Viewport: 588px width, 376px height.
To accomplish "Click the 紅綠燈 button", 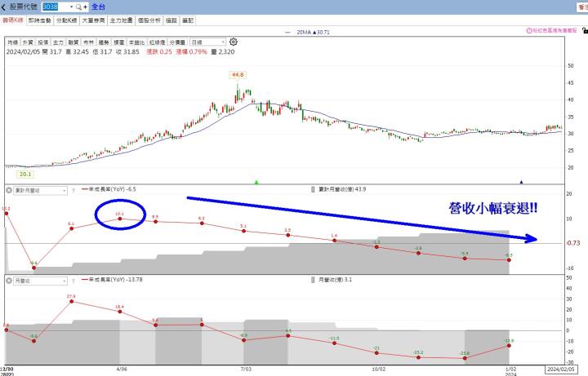I will [x=155, y=42].
